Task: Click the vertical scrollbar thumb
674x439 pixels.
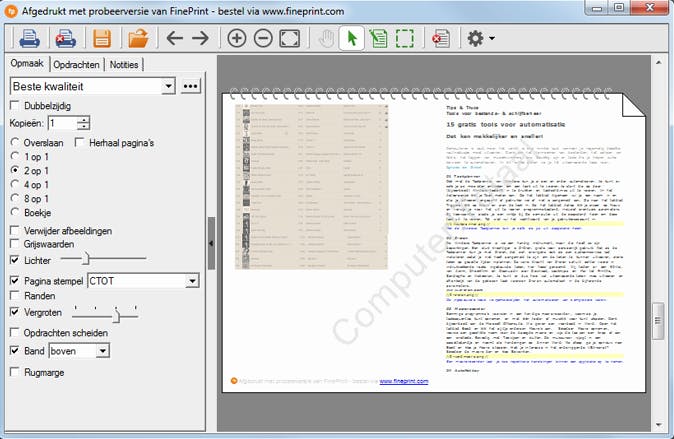Action: tap(658, 321)
